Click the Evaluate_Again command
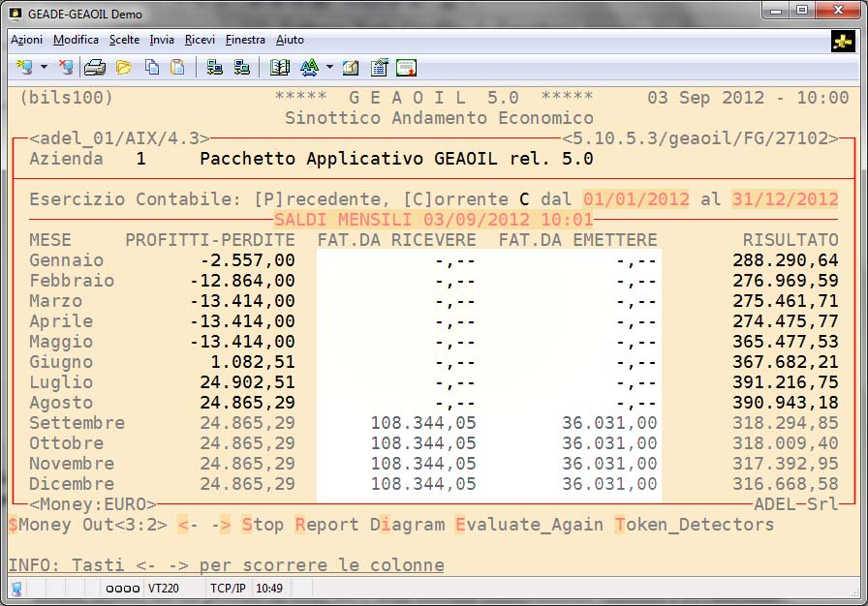 point(529,525)
